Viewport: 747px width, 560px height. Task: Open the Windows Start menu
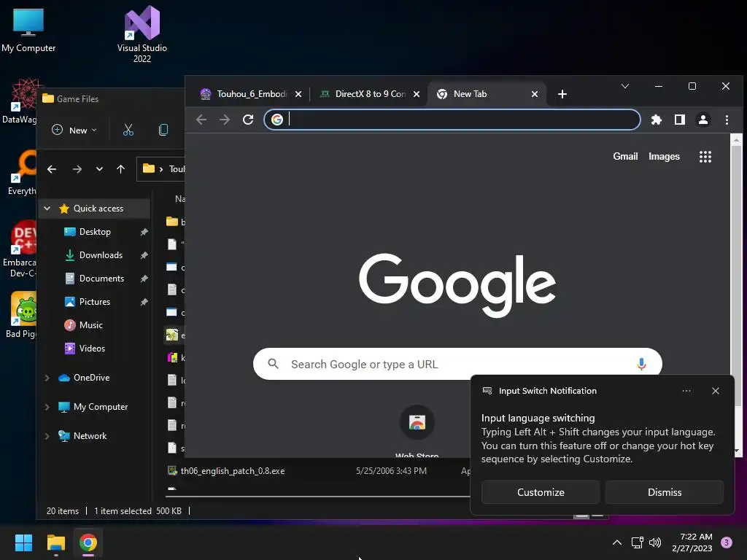[23, 542]
